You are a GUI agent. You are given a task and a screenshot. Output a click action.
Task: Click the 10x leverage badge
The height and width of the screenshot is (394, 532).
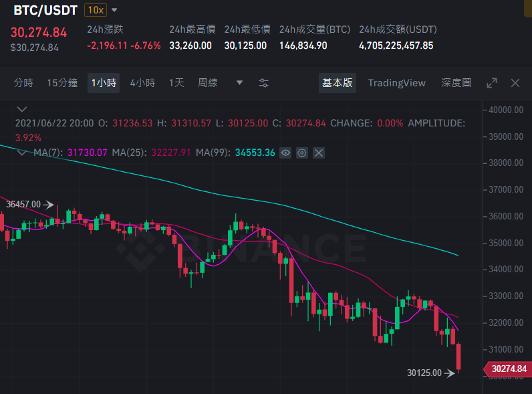click(x=96, y=10)
